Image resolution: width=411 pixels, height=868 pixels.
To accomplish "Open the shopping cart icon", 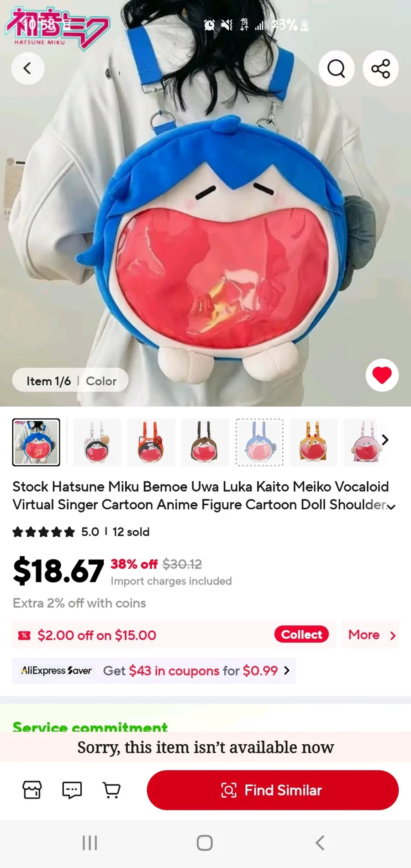I will point(111,790).
